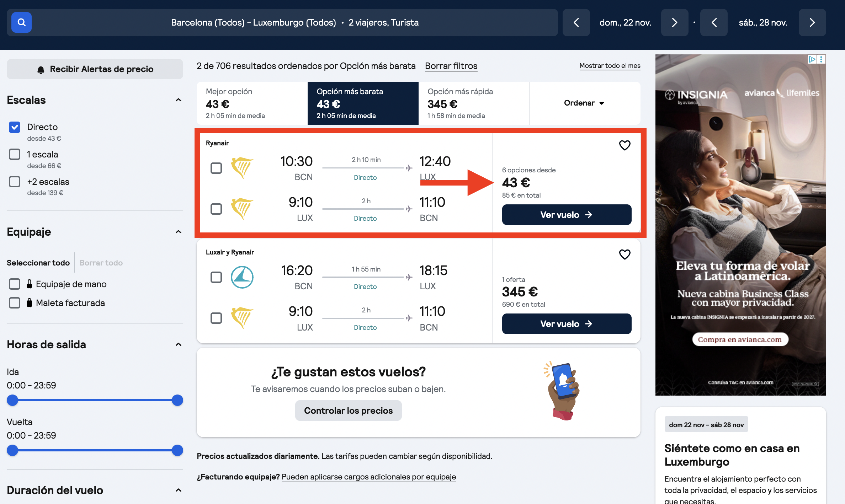Click the blue search magnifier icon
The width and height of the screenshot is (845, 504).
pyautogui.click(x=21, y=22)
